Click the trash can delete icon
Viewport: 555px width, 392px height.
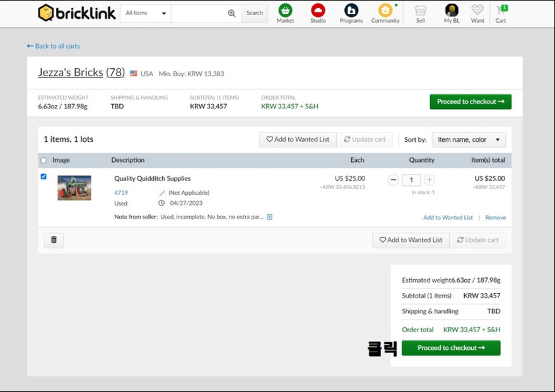[x=54, y=240]
